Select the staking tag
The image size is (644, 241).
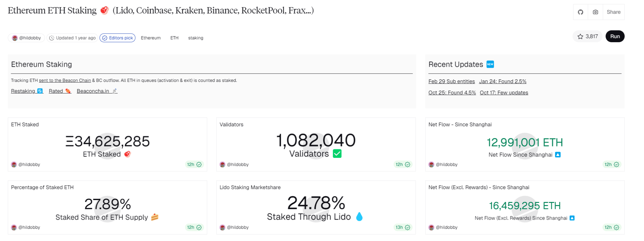point(196,38)
